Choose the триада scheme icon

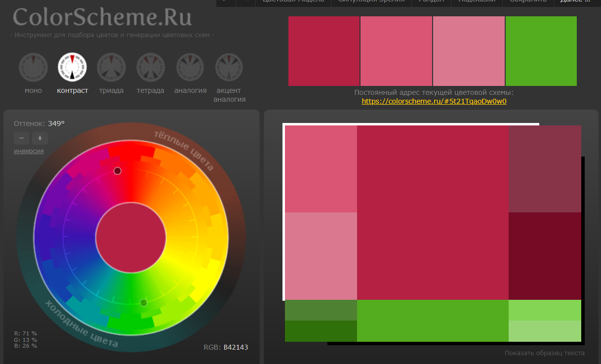(111, 67)
